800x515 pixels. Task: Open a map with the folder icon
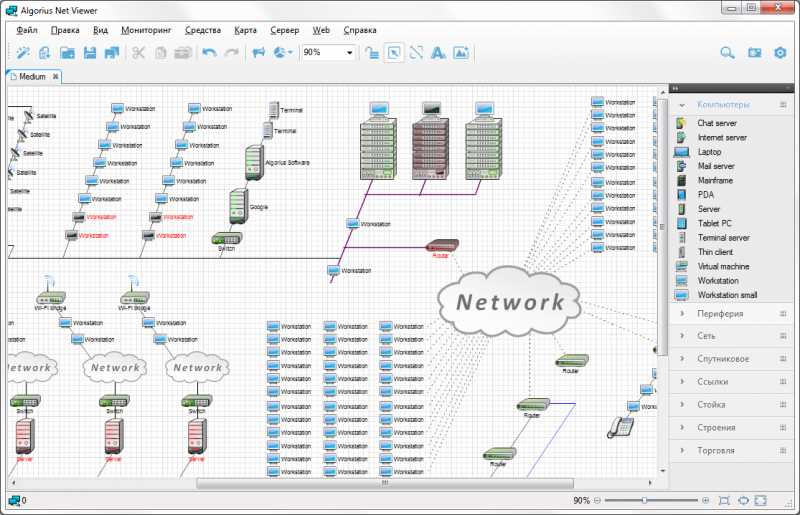click(x=67, y=53)
